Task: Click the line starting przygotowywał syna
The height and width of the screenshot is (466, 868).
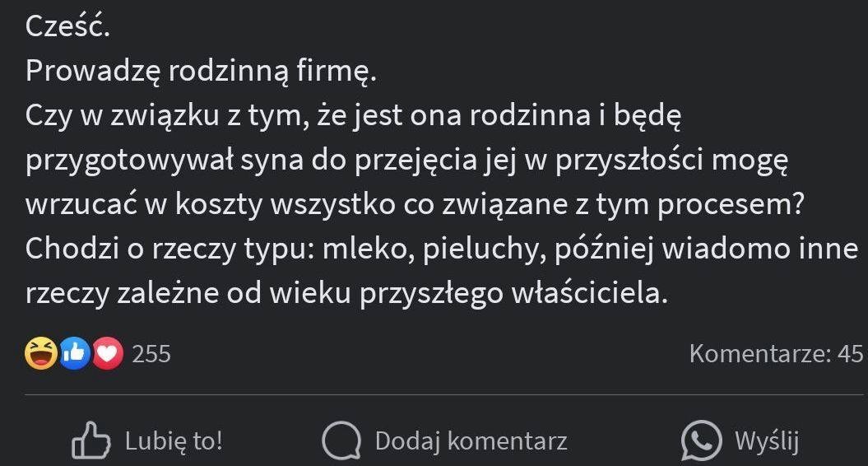Action: coord(407,161)
